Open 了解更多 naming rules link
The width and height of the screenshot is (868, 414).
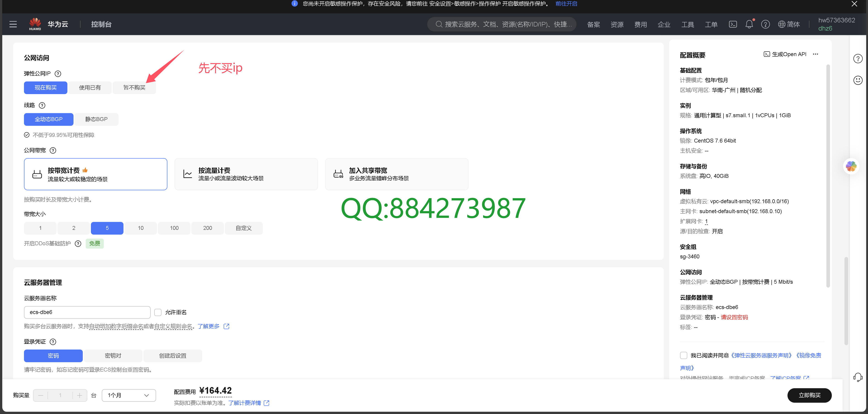point(209,326)
